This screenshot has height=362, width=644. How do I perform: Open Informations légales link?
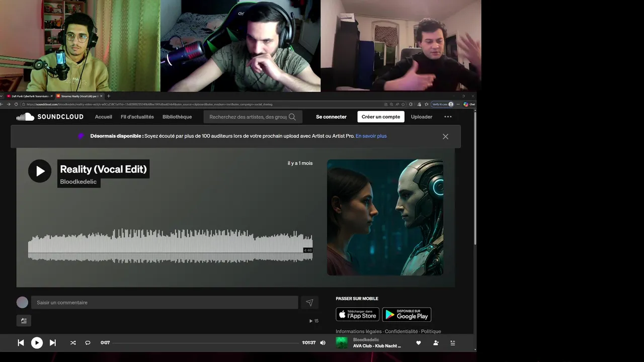click(359, 331)
